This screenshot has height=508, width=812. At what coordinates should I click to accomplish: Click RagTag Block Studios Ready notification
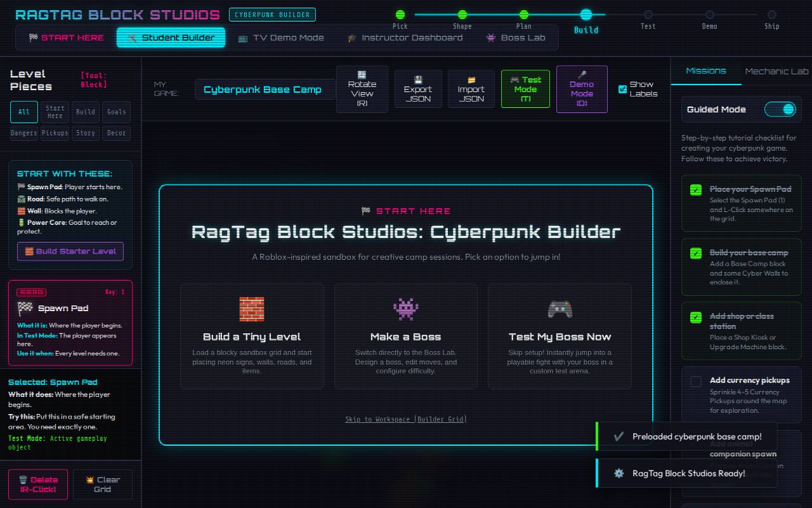(x=687, y=473)
